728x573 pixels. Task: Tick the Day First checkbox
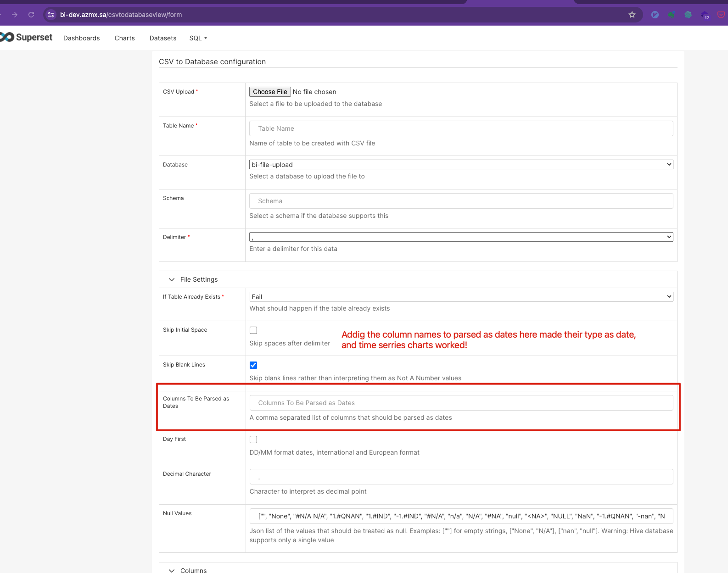coord(253,439)
